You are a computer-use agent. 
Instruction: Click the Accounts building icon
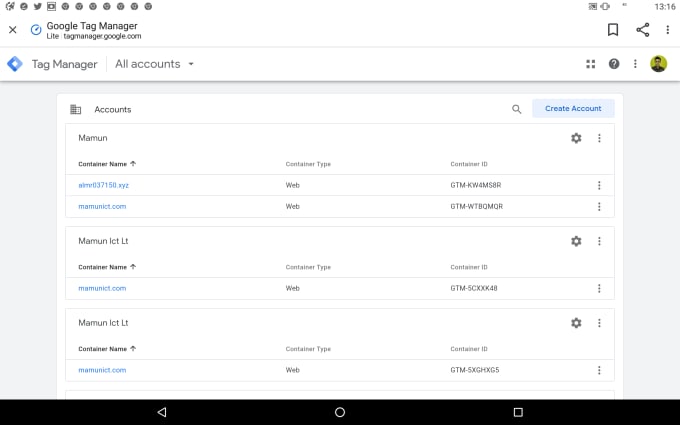(x=75, y=109)
